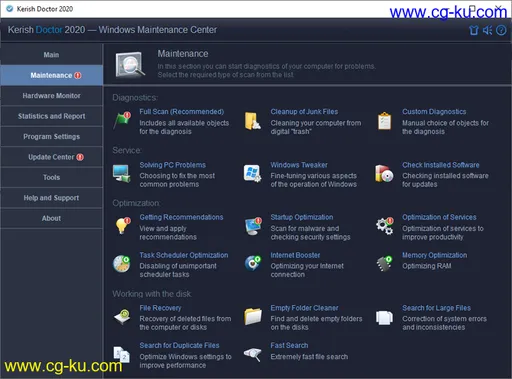Viewport: 512px width, 379px height.
Task: Launch Internet Booster link
Action: click(295, 255)
